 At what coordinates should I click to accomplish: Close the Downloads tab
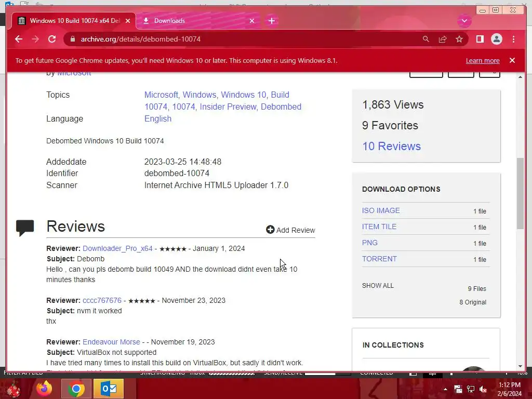252,21
